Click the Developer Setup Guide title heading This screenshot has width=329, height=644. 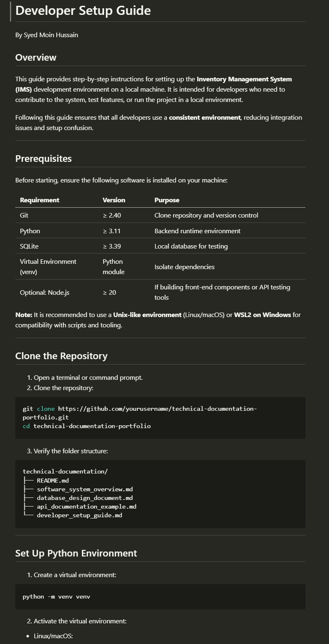tap(83, 10)
